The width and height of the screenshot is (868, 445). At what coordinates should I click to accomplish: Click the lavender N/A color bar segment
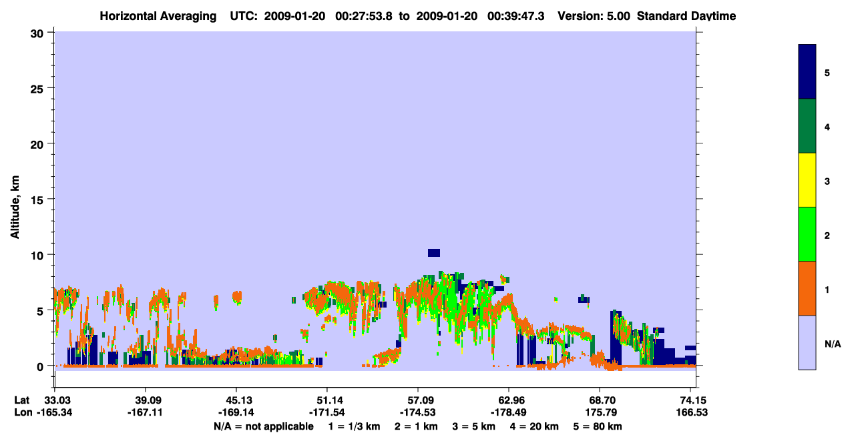[x=807, y=342]
